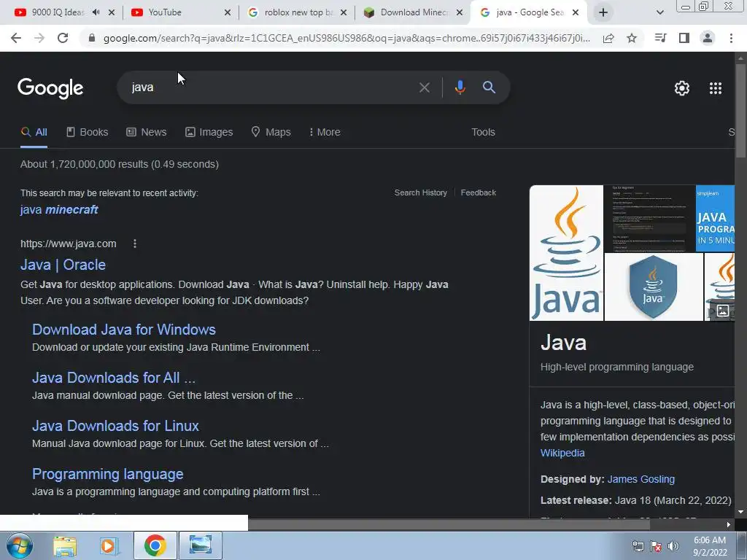This screenshot has width=747, height=560.
Task: Open Chrome's three-dot menu
Action: point(731,38)
